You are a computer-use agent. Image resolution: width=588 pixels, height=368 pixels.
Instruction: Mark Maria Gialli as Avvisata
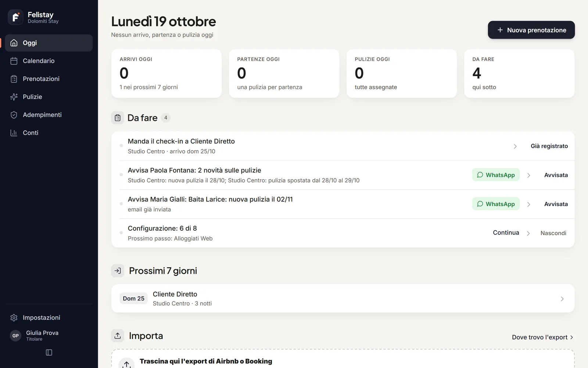coord(556,204)
